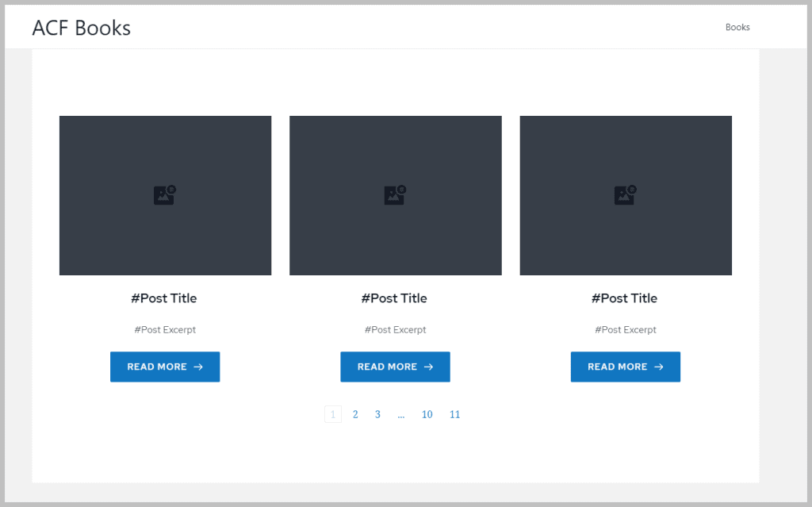Click #Post Title of last card
Image resolution: width=812 pixels, height=507 pixels.
pos(625,298)
